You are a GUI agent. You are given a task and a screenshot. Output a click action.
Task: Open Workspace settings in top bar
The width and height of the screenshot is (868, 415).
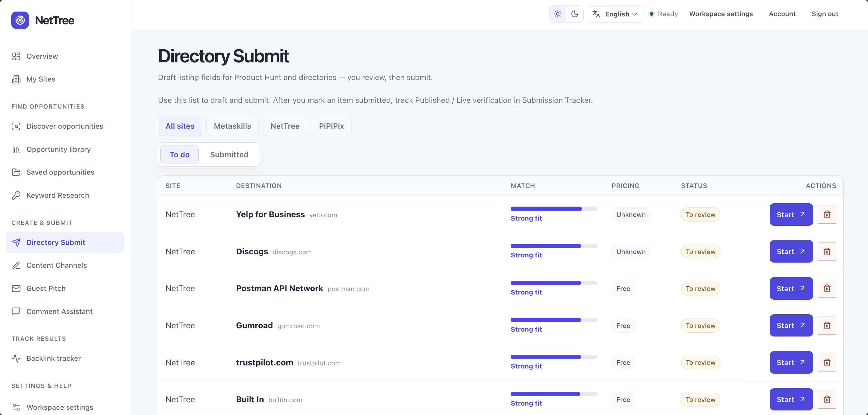point(721,14)
